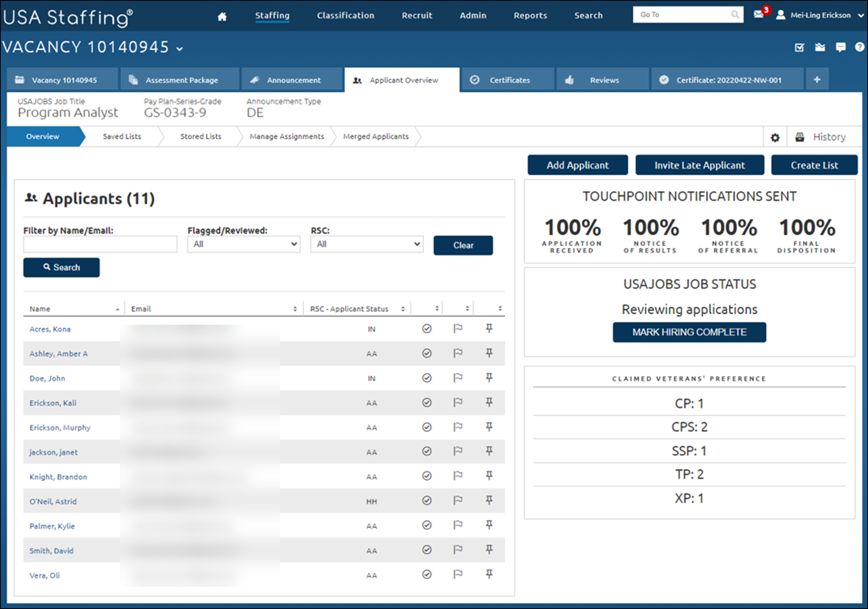The width and height of the screenshot is (868, 609).
Task: Open the help question mark icon
Action: pos(860,47)
